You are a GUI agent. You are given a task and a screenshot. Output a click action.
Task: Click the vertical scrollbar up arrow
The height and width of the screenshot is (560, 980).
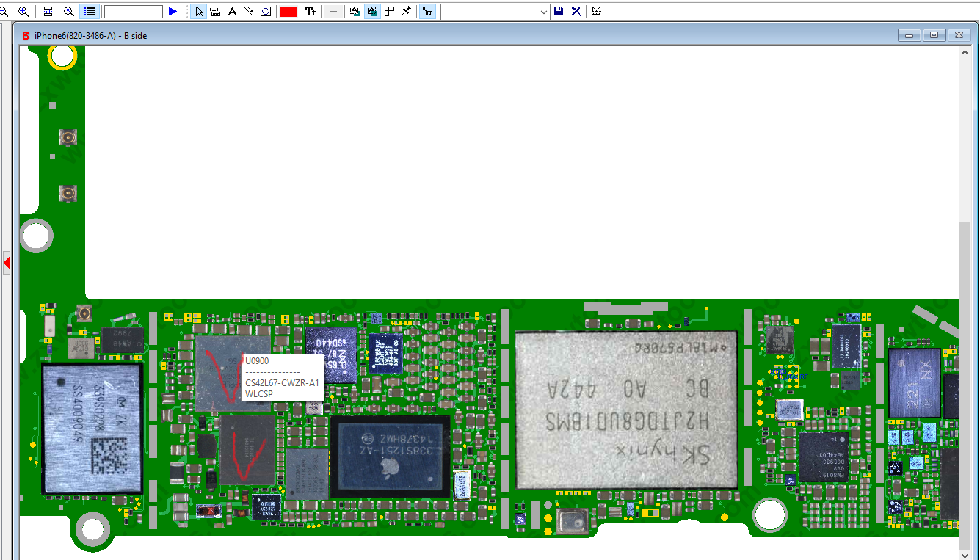point(965,51)
